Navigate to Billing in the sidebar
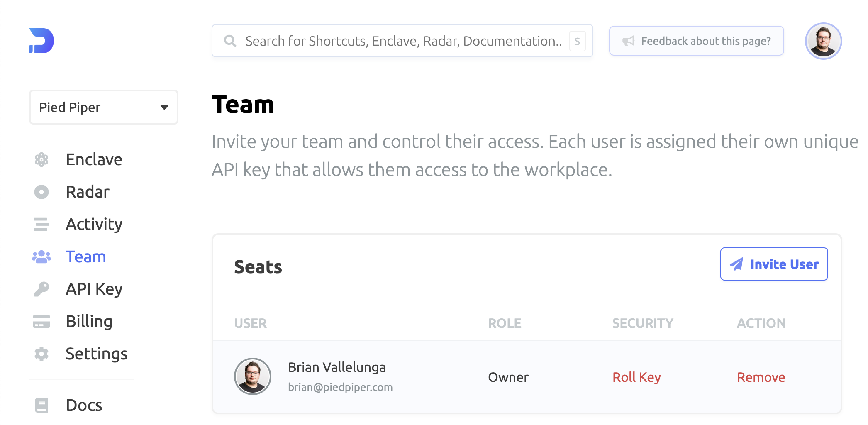Viewport: 868px width, 425px height. click(x=89, y=321)
